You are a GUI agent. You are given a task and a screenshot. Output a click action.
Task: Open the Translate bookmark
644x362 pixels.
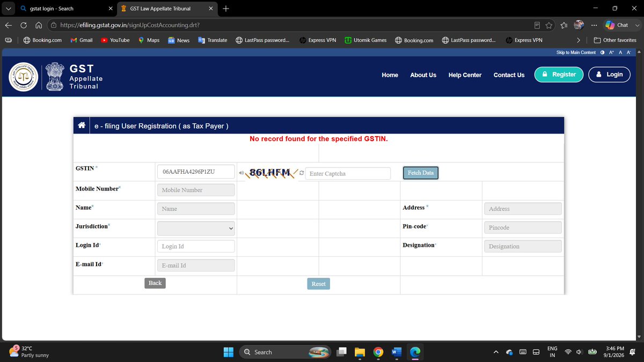(x=213, y=40)
